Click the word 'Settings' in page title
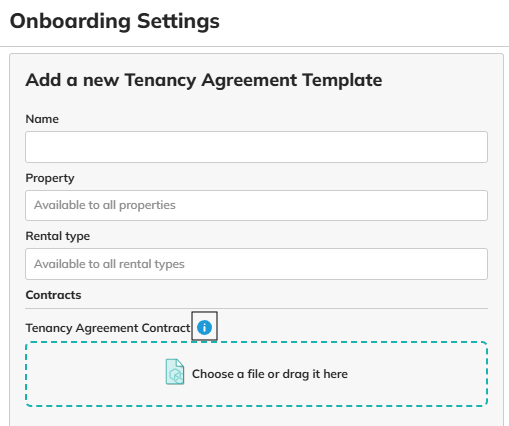Viewport: 509px width, 426px height. 178,21
